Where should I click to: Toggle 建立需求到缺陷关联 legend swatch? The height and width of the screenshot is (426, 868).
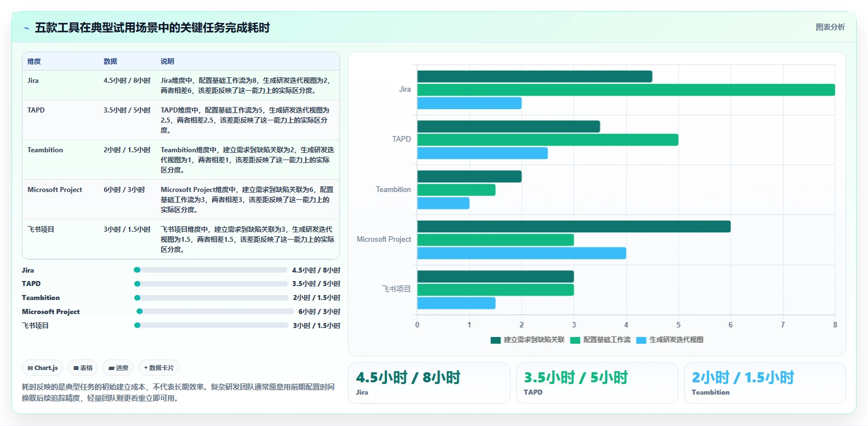coord(495,340)
